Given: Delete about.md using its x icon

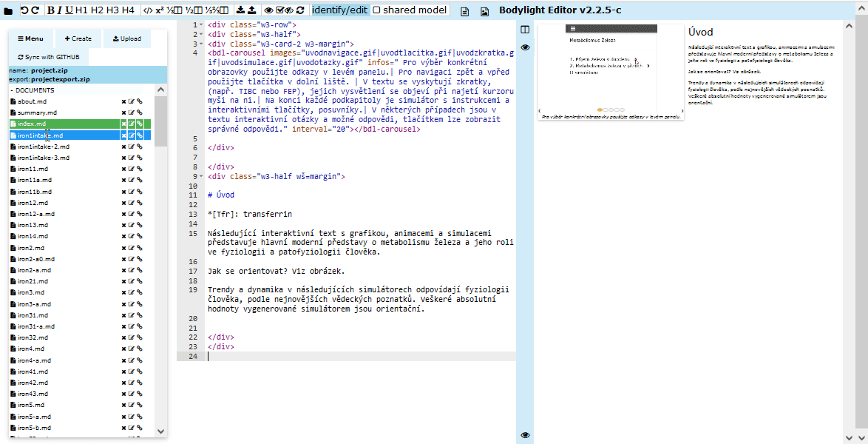Looking at the screenshot, I should tap(123, 101).
